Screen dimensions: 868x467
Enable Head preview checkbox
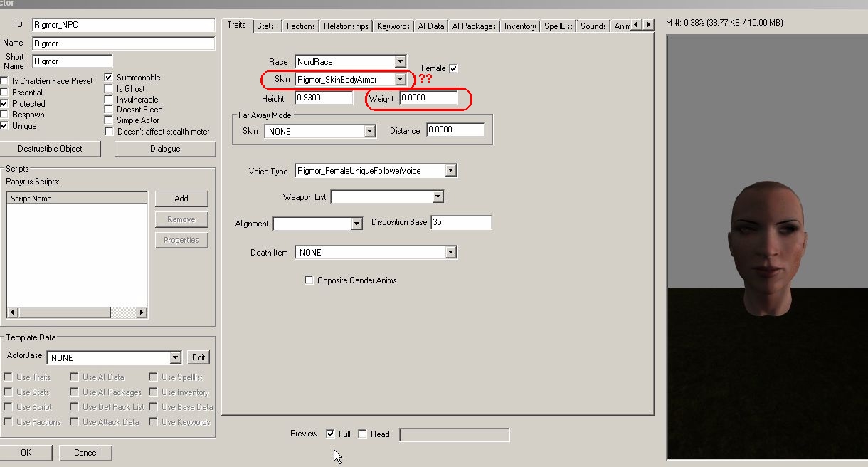[x=362, y=434]
